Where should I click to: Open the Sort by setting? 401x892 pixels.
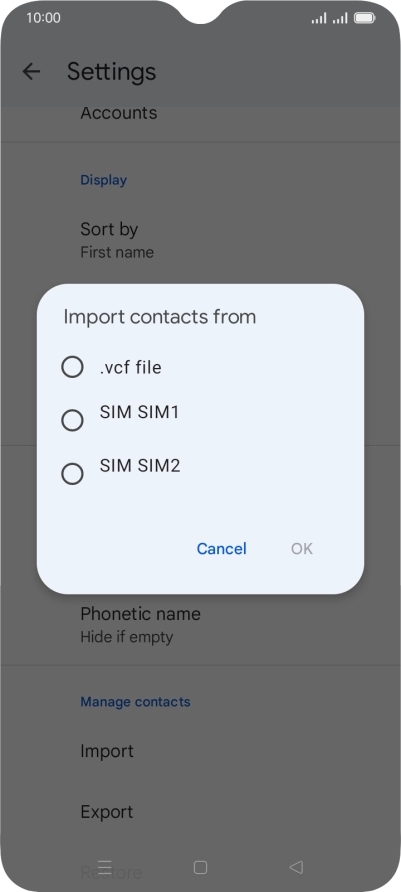point(200,240)
